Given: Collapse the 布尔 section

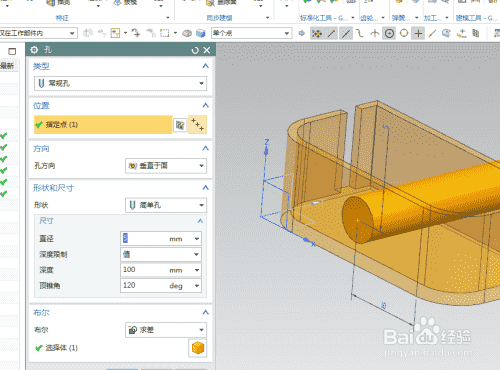Looking at the screenshot, I should click(x=205, y=312).
